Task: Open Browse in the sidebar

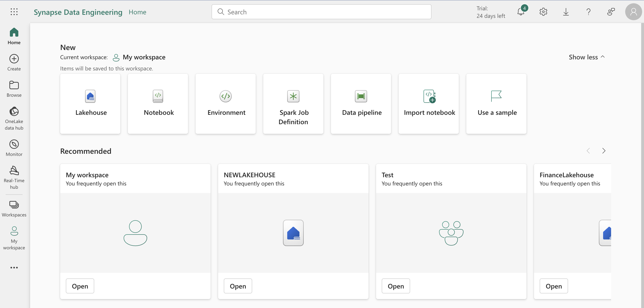Action: (14, 89)
